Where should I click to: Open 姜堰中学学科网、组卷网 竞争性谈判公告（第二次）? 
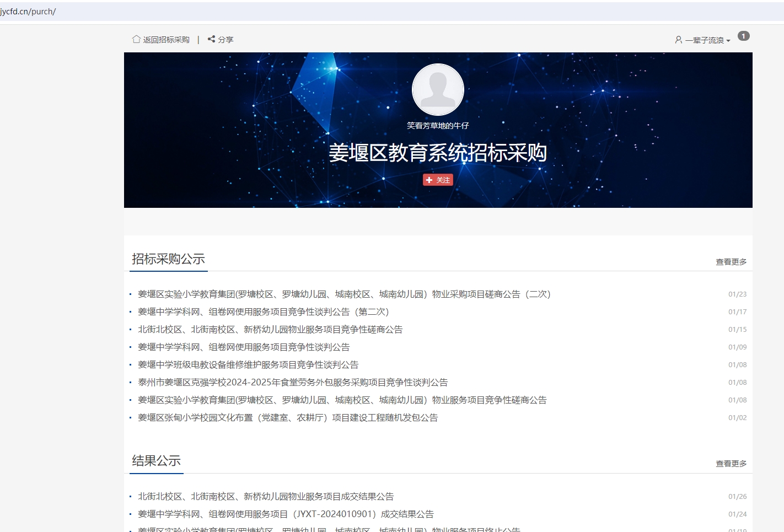coord(264,312)
